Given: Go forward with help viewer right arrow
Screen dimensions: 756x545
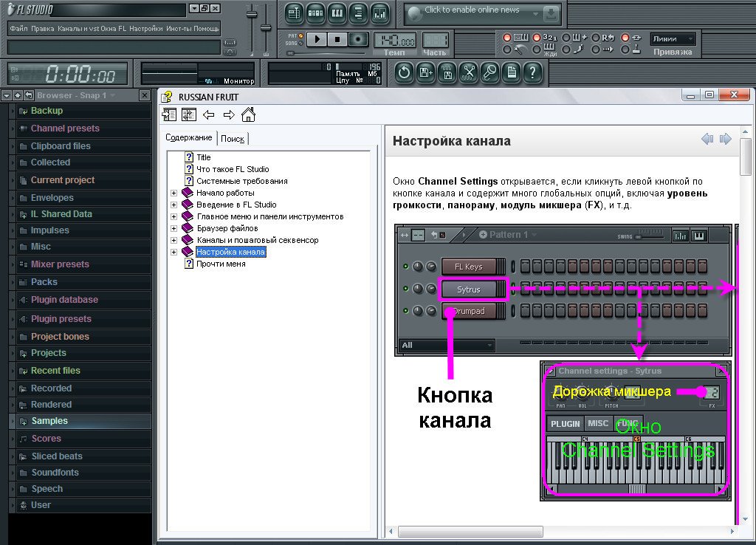Looking at the screenshot, I should coord(229,114).
